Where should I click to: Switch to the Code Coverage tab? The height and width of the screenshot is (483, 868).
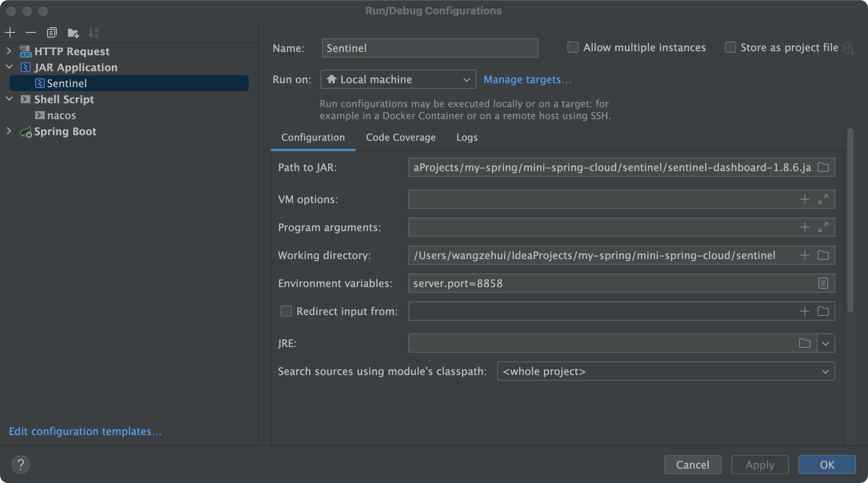(401, 137)
